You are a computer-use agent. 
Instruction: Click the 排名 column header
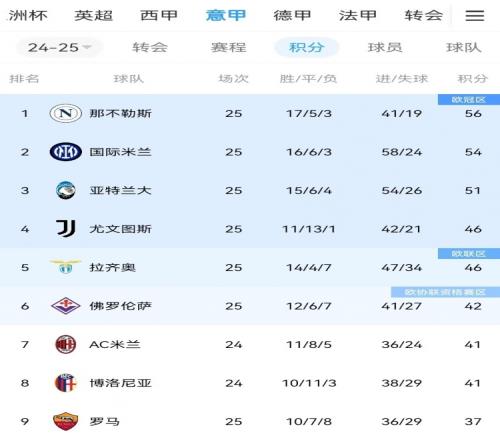point(24,79)
